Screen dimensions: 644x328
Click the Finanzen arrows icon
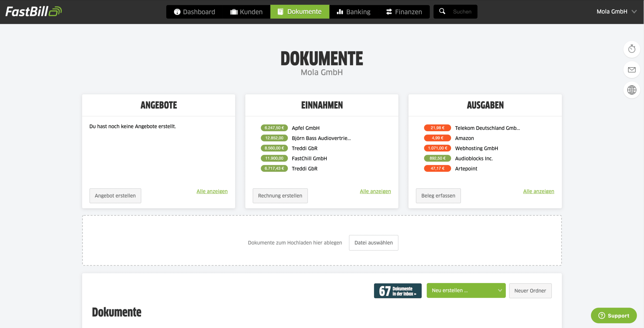(x=389, y=12)
